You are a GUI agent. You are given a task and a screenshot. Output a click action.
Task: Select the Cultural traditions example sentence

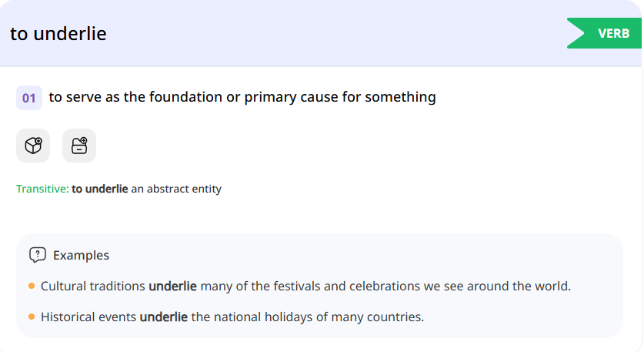(x=305, y=287)
